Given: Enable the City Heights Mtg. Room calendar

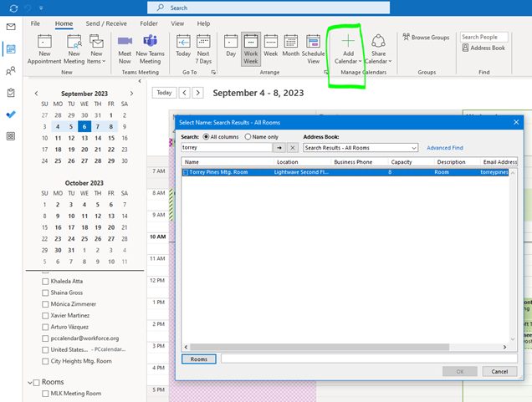Looking at the screenshot, I should 46,361.
